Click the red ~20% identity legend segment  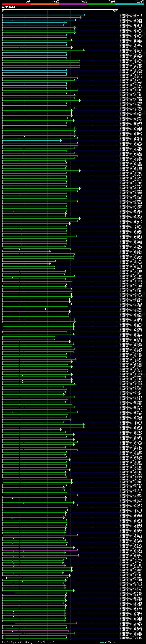pos(16,4)
